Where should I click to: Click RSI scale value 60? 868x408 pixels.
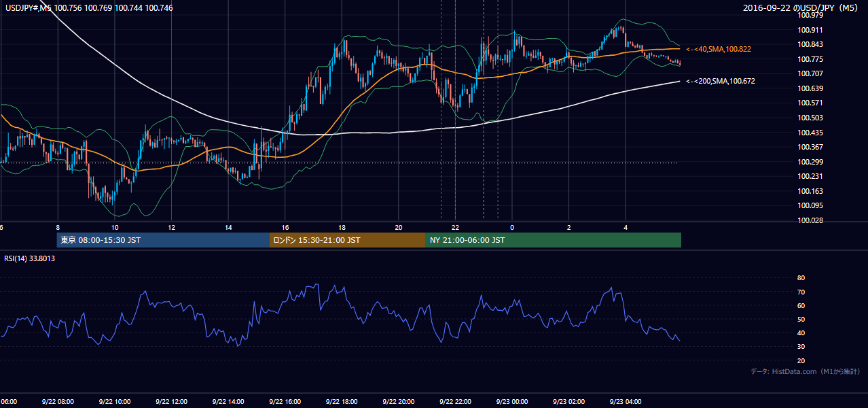pos(801,305)
